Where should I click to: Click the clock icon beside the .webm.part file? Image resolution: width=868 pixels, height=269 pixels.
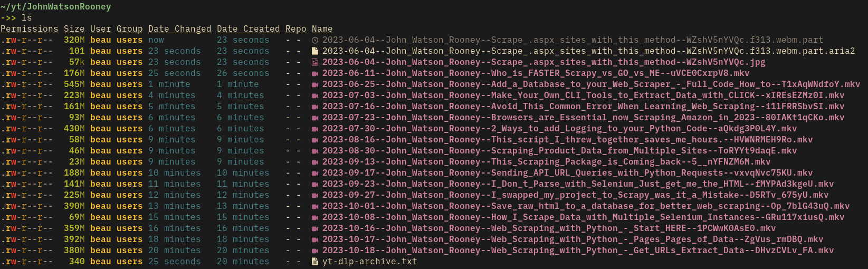click(x=315, y=40)
